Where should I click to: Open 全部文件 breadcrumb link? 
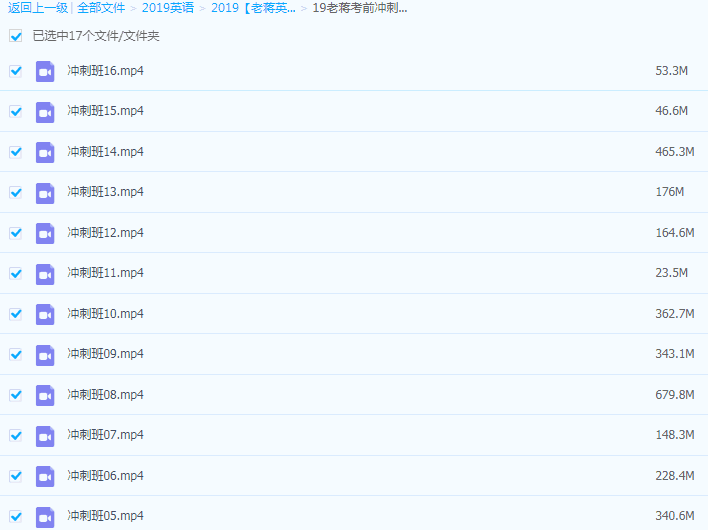pos(101,8)
